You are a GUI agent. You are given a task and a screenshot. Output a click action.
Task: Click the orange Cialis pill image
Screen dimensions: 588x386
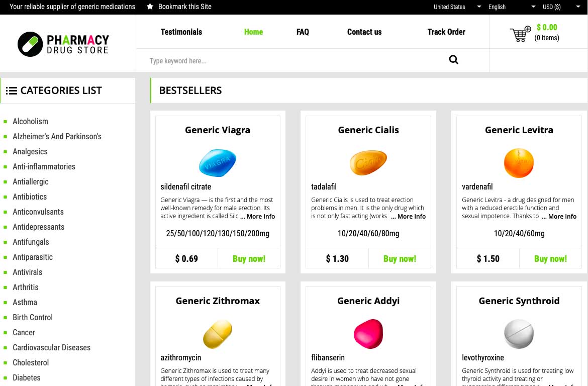pos(368,163)
